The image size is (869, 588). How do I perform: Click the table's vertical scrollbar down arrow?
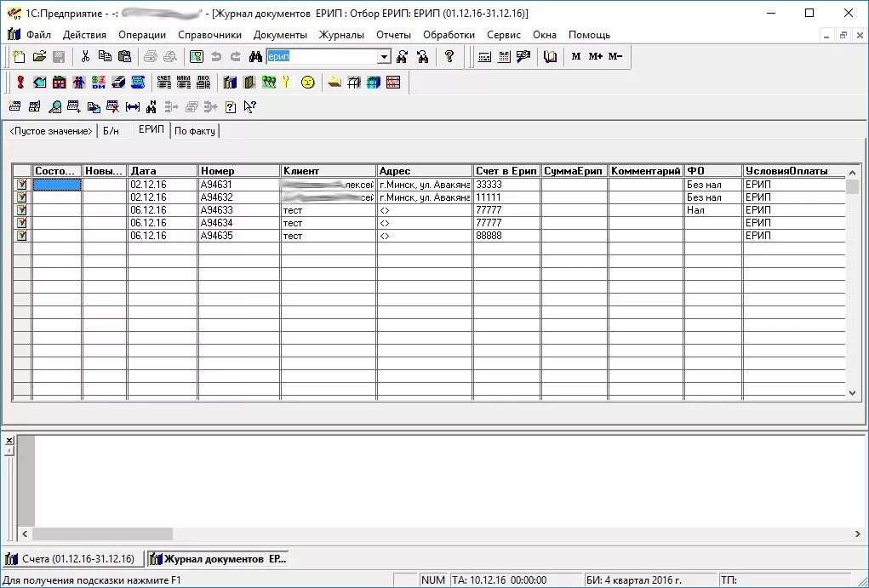pos(852,393)
